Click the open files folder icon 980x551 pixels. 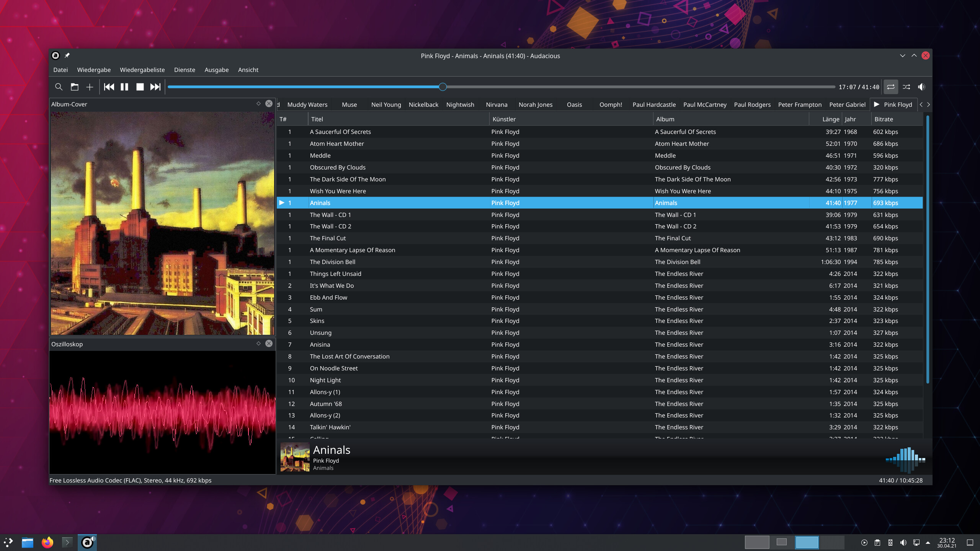point(75,87)
